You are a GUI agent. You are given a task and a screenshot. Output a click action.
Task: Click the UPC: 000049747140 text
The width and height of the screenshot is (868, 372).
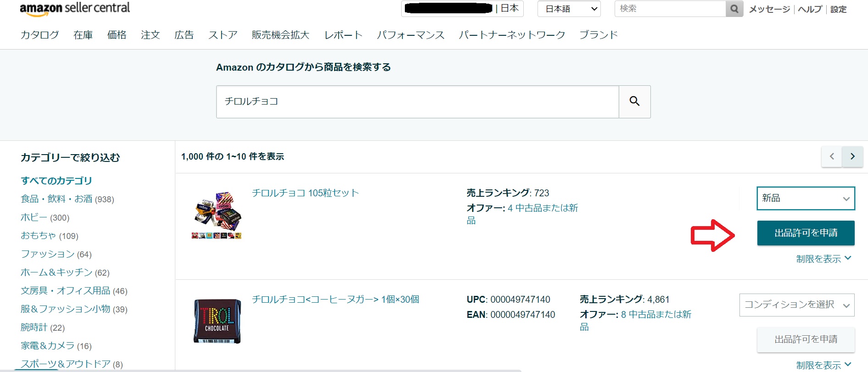509,300
